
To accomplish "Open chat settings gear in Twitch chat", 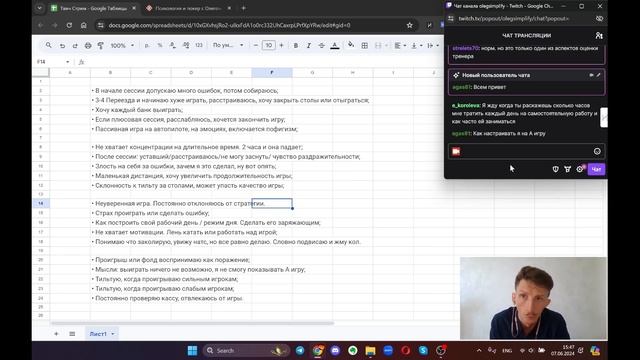I will pyautogui.click(x=580, y=169).
